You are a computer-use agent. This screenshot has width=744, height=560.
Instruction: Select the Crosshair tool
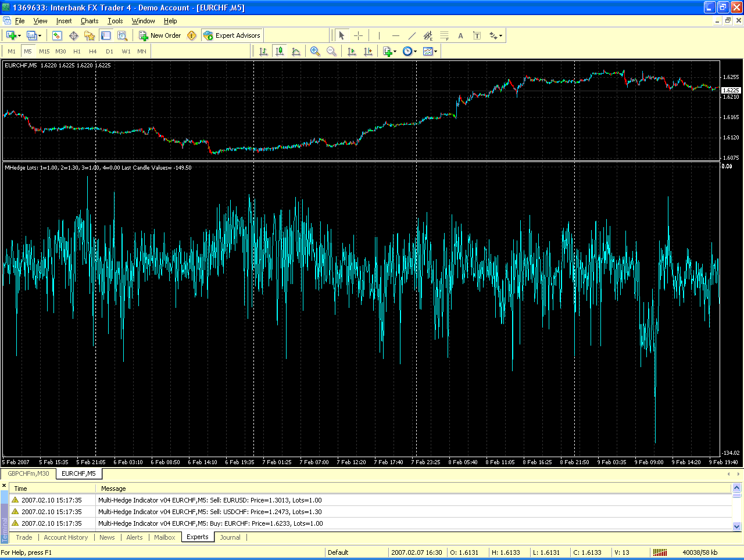(x=359, y=35)
